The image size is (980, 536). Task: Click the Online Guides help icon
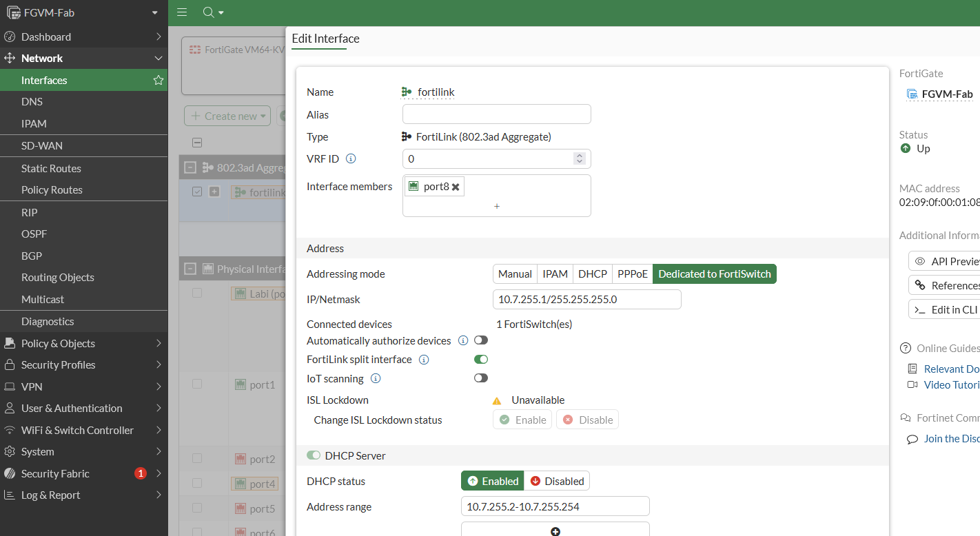(x=906, y=348)
